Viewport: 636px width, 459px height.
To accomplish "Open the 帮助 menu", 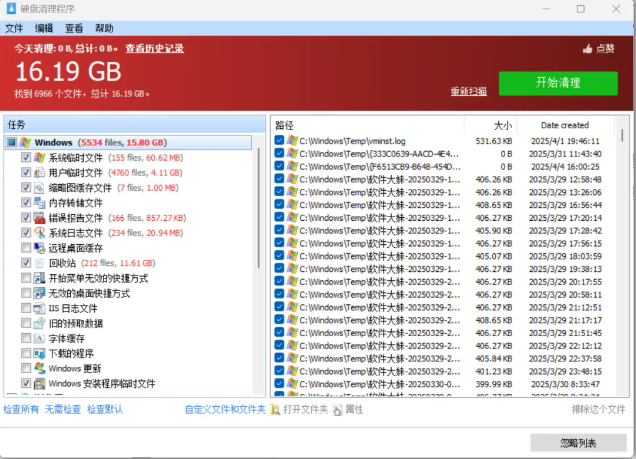I will [104, 28].
